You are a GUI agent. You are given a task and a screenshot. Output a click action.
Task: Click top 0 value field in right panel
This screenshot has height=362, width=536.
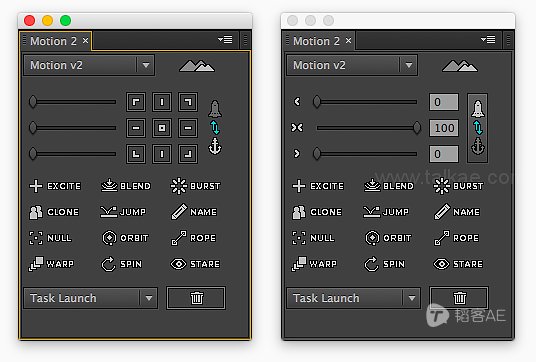click(x=444, y=102)
